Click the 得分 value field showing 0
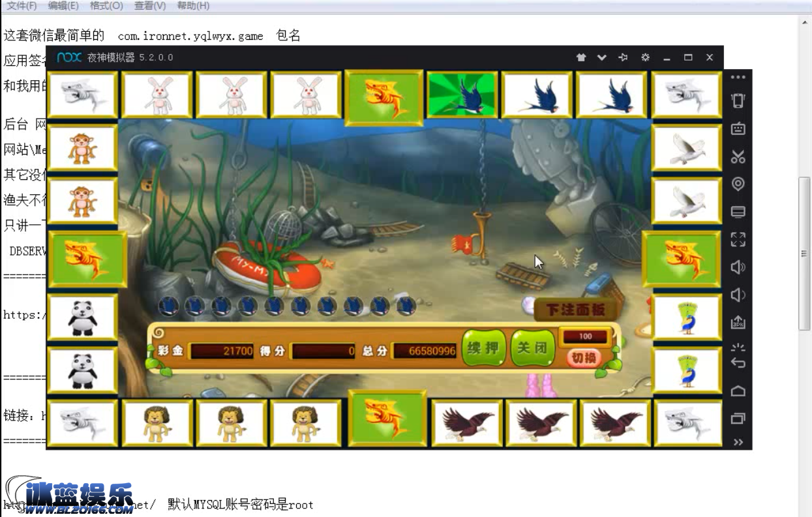This screenshot has width=812, height=517. [x=324, y=351]
